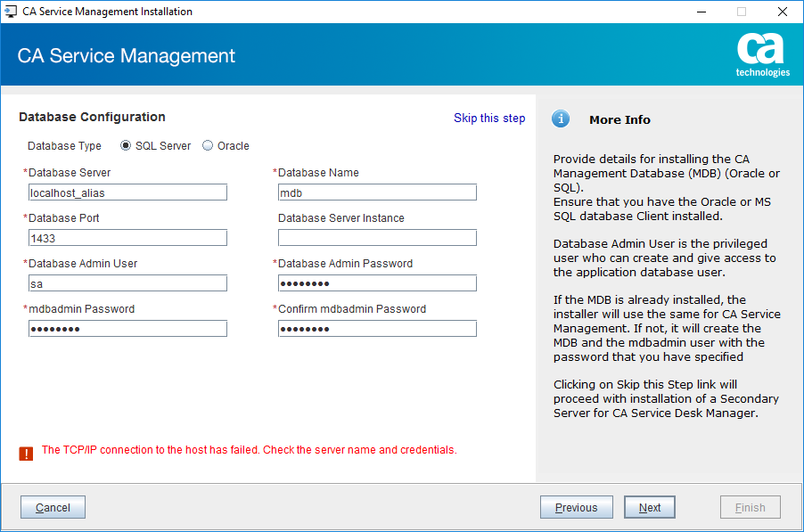Click the Skip this step link
This screenshot has height=532, width=804.
pos(489,118)
